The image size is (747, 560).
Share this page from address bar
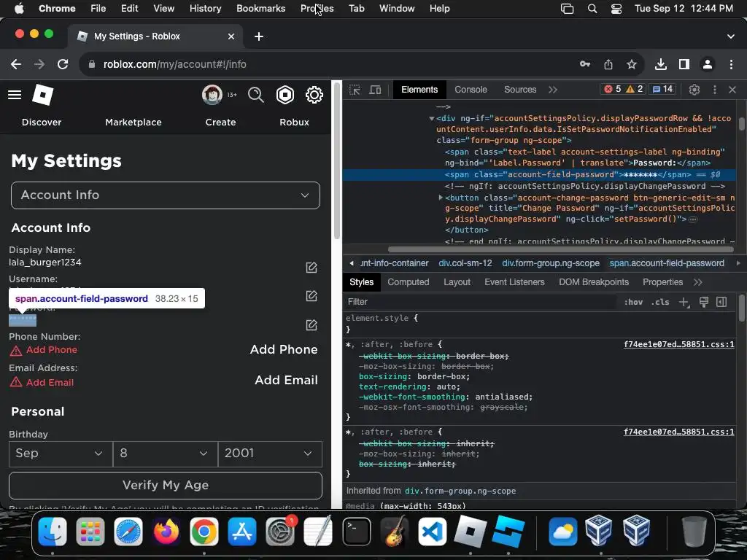[608, 64]
